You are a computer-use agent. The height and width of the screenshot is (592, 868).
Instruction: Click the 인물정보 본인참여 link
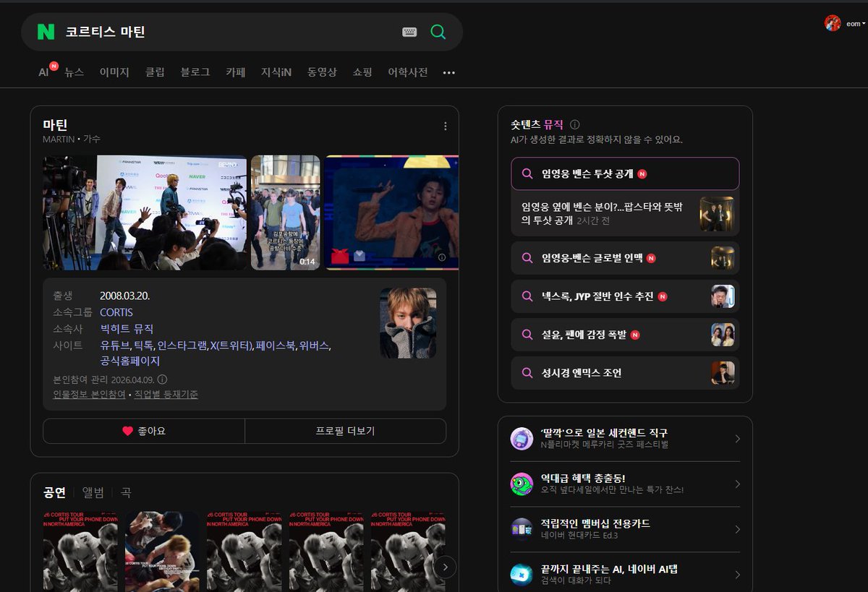(x=89, y=395)
